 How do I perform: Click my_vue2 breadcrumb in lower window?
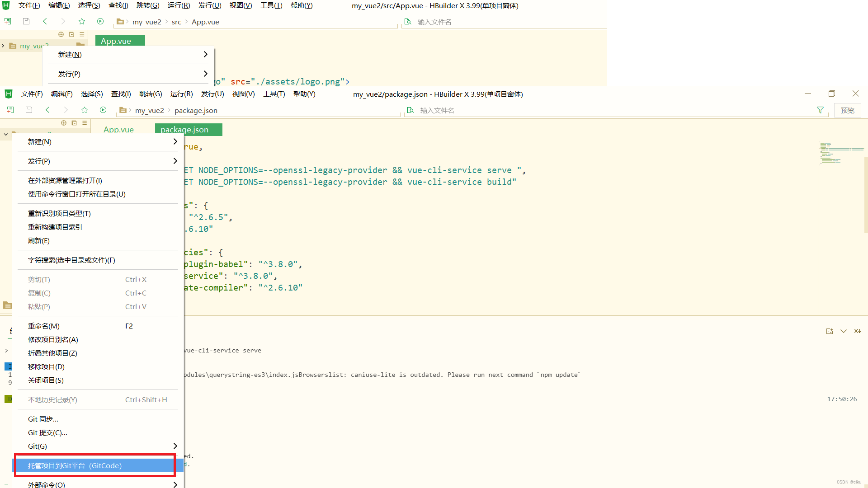coord(150,110)
